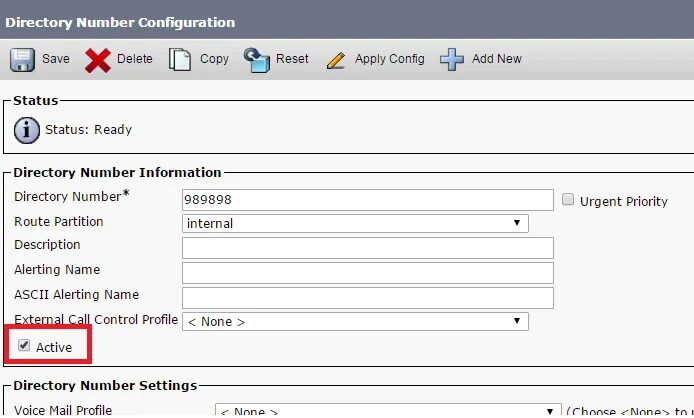Viewport: 694px width, 418px height.
Task: Click the Add New plus icon
Action: coord(453,59)
